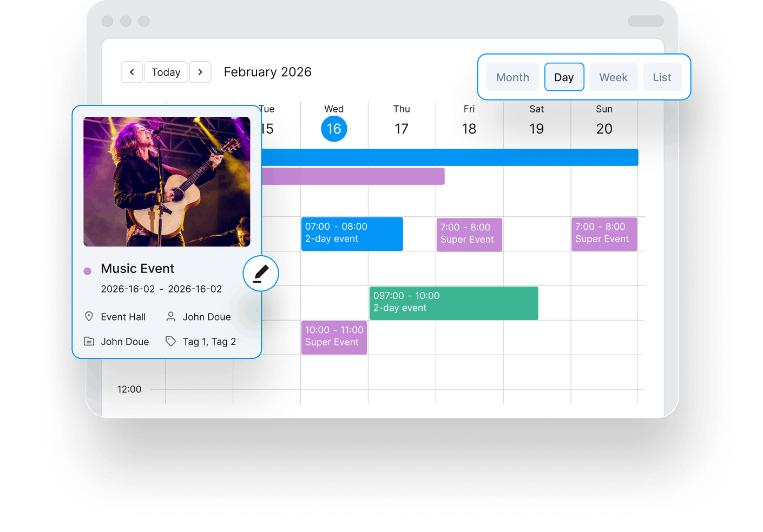763x532 pixels.
Task: Select the highlighted Wed 16 date
Action: tap(334, 129)
